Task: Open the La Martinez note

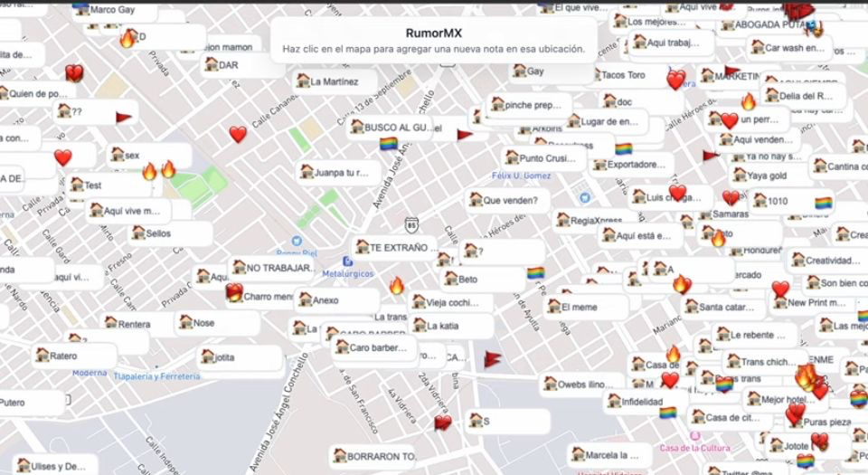Action: 335,81
